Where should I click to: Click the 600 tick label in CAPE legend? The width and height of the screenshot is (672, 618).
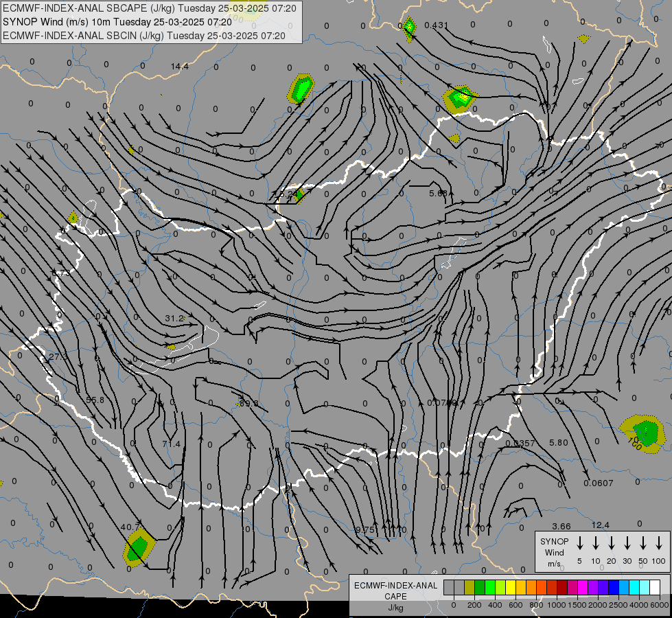point(515,605)
